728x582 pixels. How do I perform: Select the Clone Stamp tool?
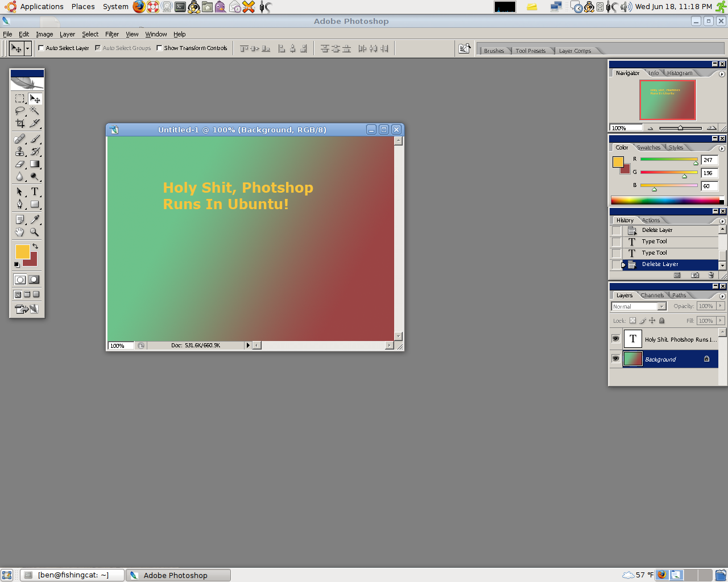(20, 151)
